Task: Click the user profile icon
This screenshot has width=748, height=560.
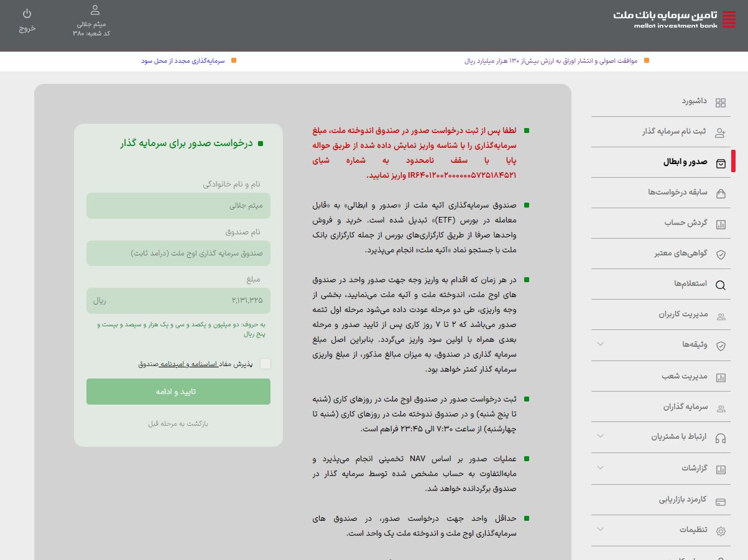Action: pyautogui.click(x=95, y=10)
